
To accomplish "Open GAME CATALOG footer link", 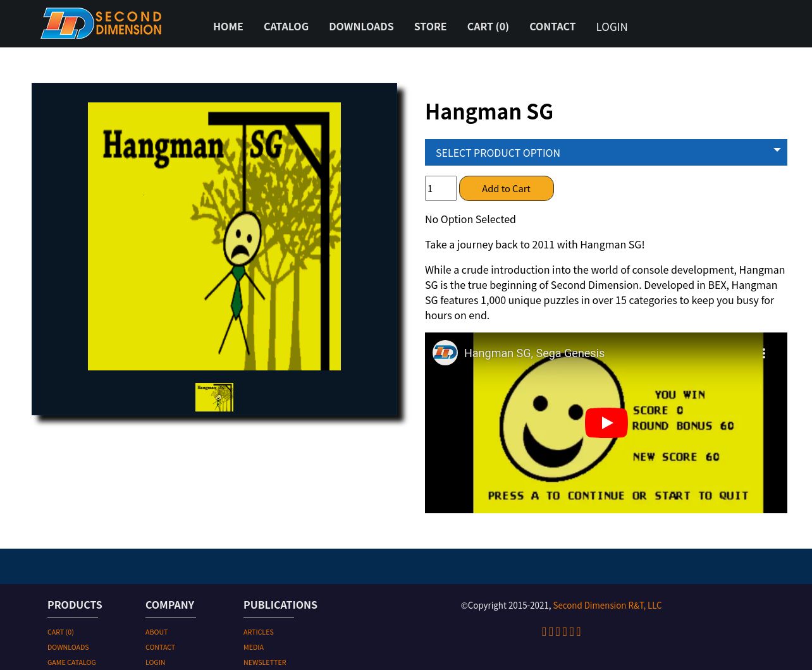I will (71, 662).
